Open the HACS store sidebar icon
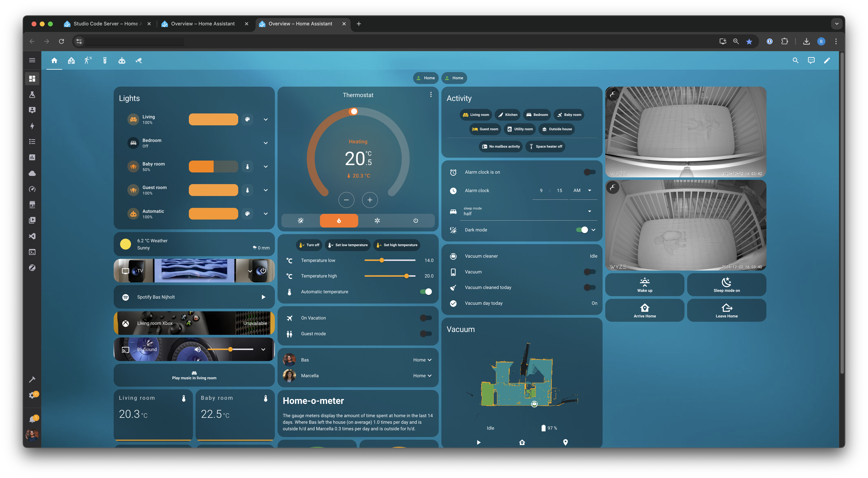Screen dimensions: 868x478 coord(32,204)
